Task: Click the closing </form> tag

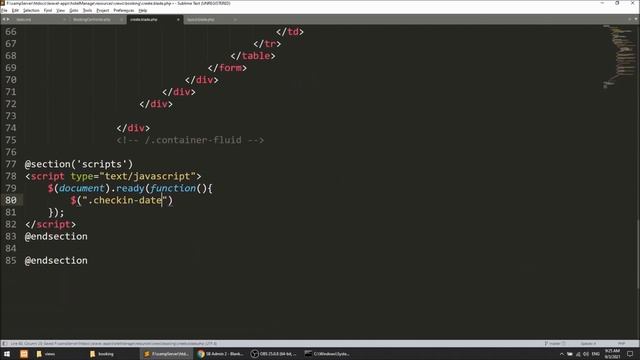Action: [x=227, y=68]
